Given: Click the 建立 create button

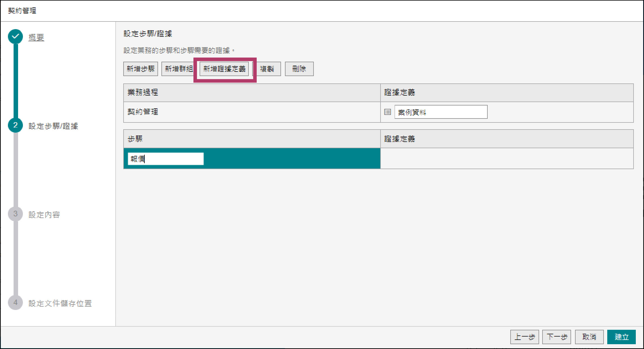Looking at the screenshot, I should click(621, 337).
